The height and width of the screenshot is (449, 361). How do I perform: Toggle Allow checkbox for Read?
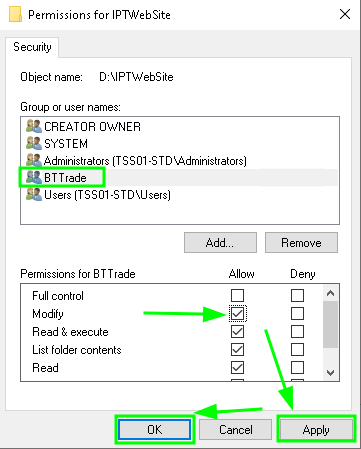pyautogui.click(x=237, y=368)
